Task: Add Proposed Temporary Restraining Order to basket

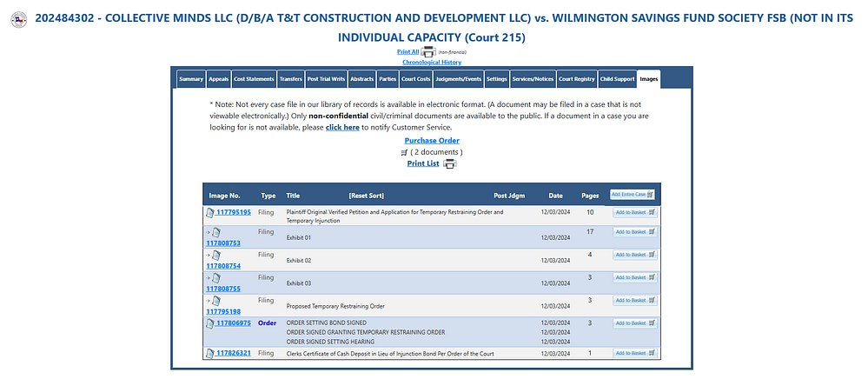Action: pyautogui.click(x=635, y=300)
